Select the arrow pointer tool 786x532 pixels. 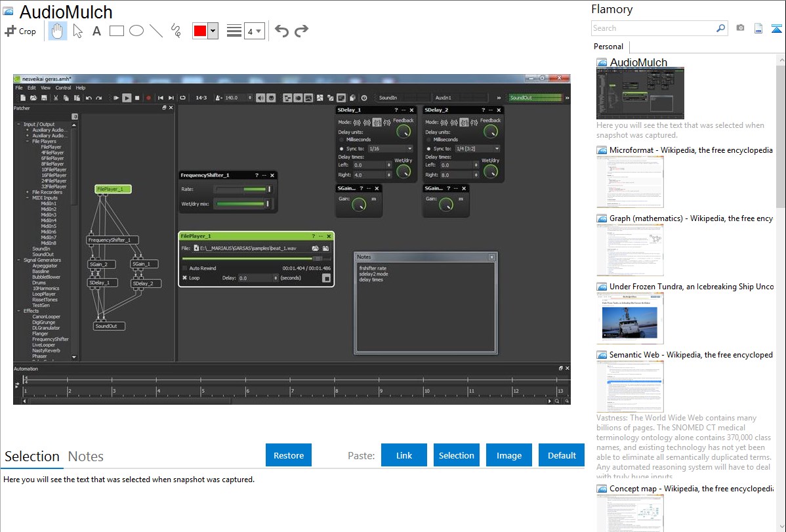click(x=77, y=31)
